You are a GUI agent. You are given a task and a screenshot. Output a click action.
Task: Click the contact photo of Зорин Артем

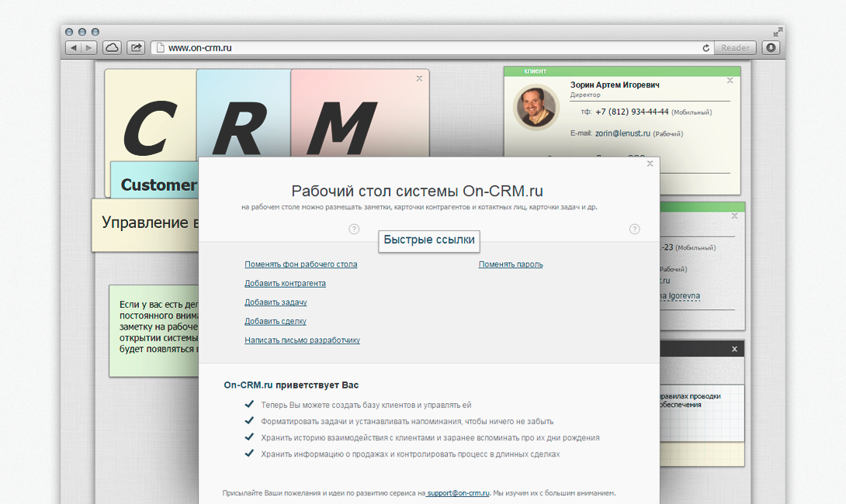click(x=536, y=107)
